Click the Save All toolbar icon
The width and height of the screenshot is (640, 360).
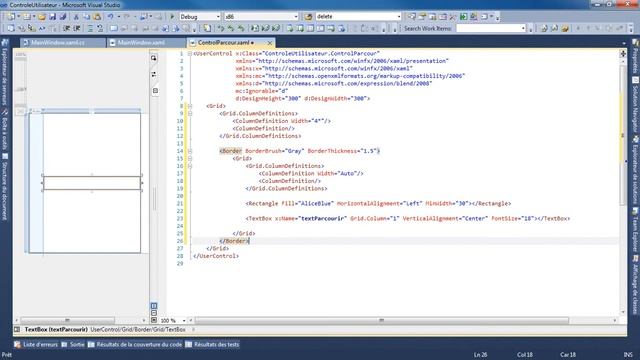tap(63, 17)
